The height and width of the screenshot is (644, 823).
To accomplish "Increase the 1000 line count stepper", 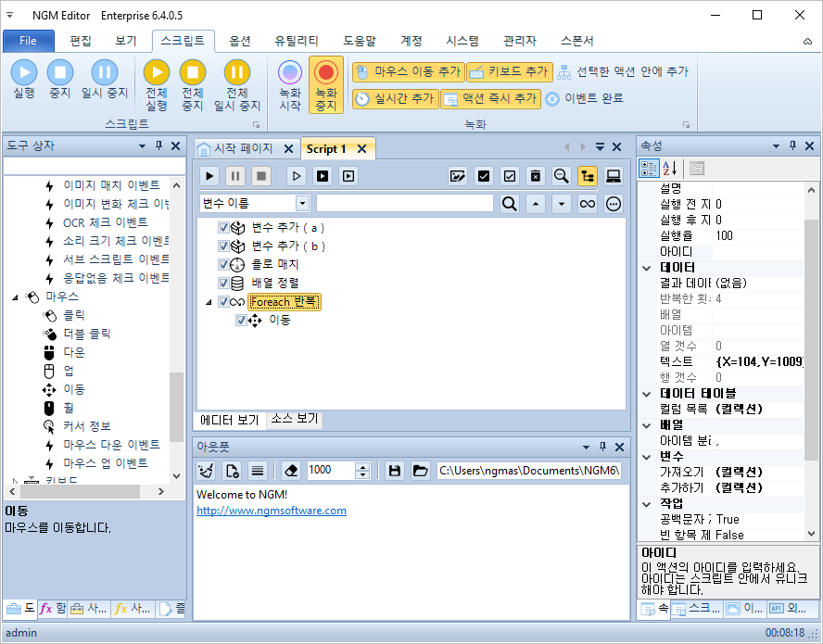I will (362, 466).
